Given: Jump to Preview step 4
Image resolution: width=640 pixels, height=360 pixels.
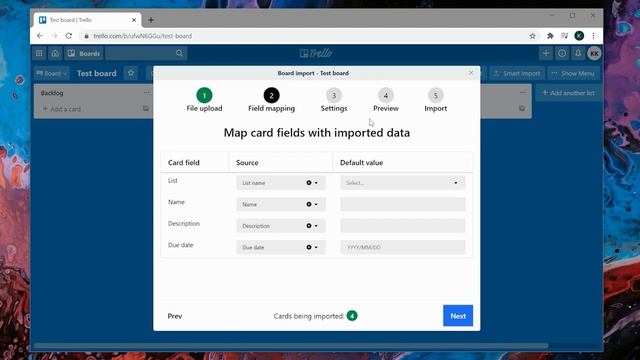Looking at the screenshot, I should coord(386,100).
